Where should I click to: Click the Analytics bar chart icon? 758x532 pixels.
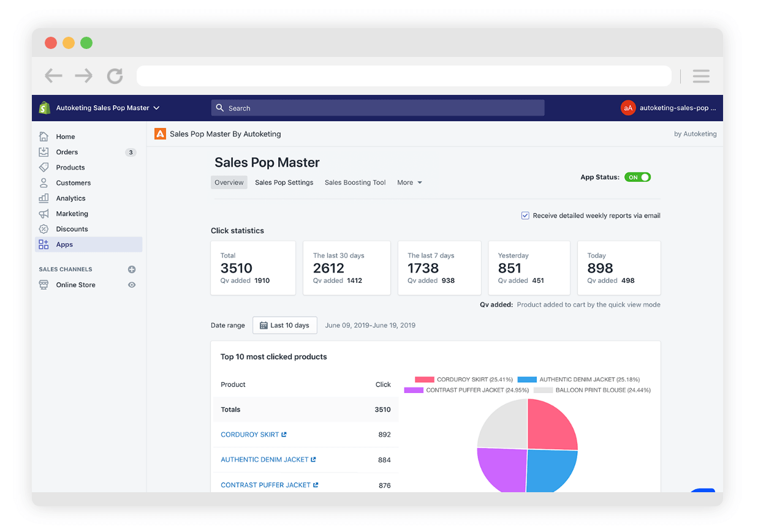(x=44, y=198)
